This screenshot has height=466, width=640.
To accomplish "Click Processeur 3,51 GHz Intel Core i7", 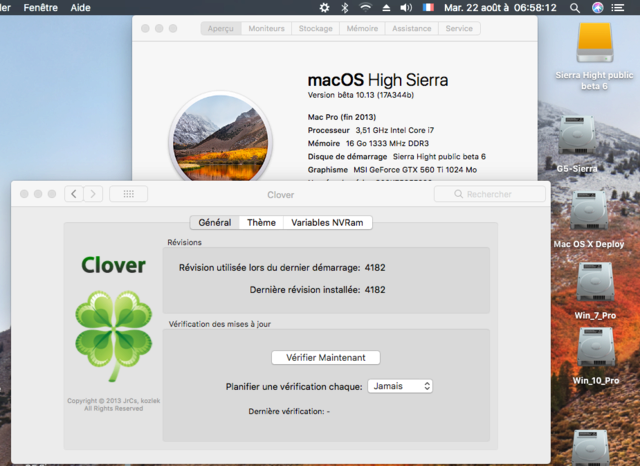I will [x=371, y=130].
